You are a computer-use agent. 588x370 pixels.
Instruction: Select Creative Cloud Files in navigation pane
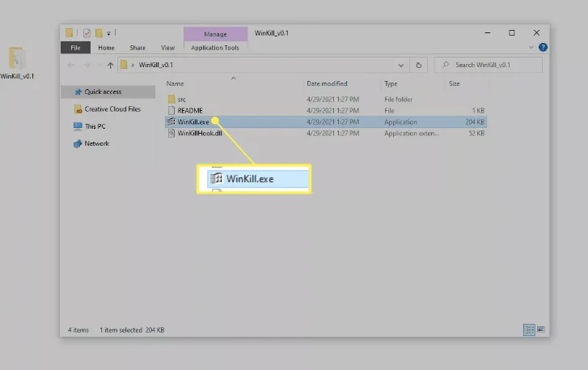click(x=108, y=109)
